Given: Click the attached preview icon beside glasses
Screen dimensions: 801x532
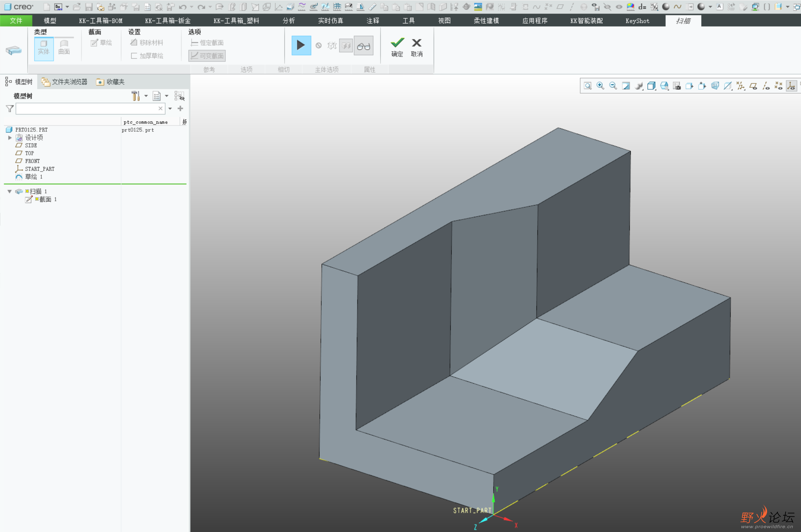Looking at the screenshot, I should [346, 45].
